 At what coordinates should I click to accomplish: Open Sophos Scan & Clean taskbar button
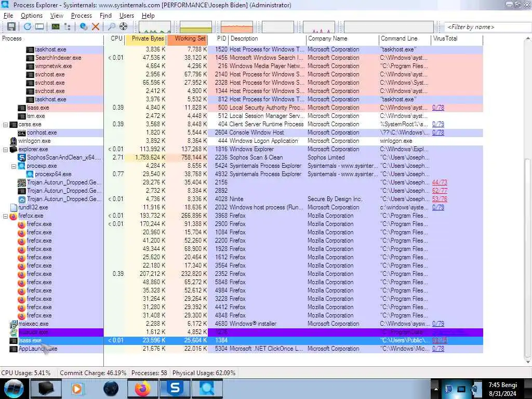(175, 389)
